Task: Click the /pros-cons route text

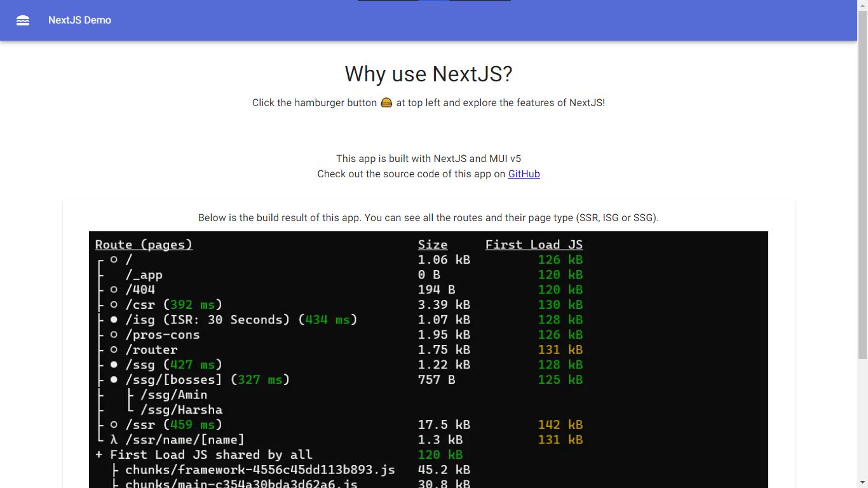Action: (x=163, y=335)
